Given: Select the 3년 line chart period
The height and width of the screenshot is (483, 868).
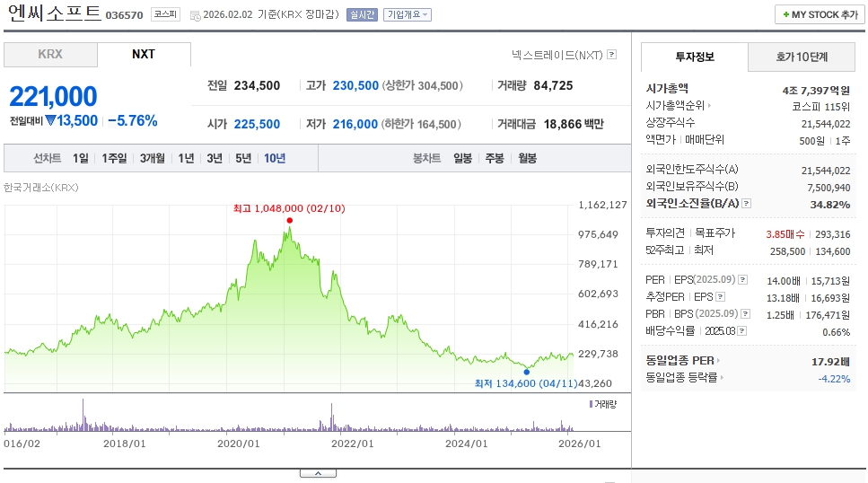Looking at the screenshot, I should click(215, 158).
